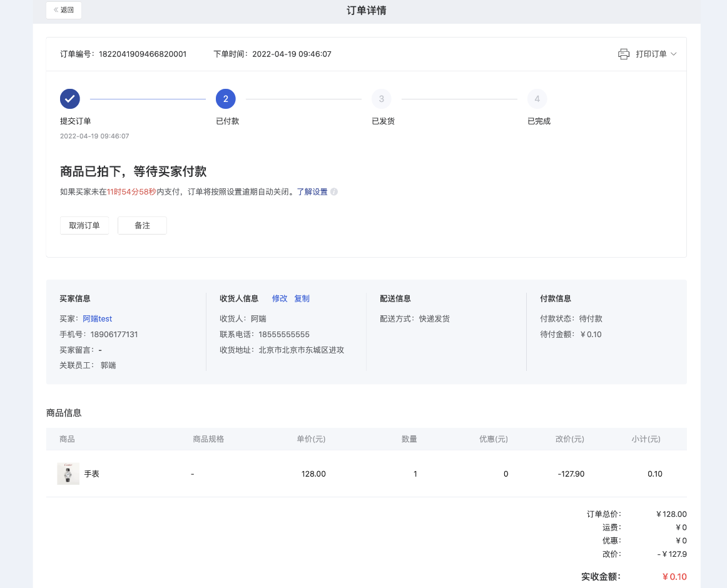Click step 3 已发货 circle
Viewport: 727px width, 588px height.
pos(382,99)
